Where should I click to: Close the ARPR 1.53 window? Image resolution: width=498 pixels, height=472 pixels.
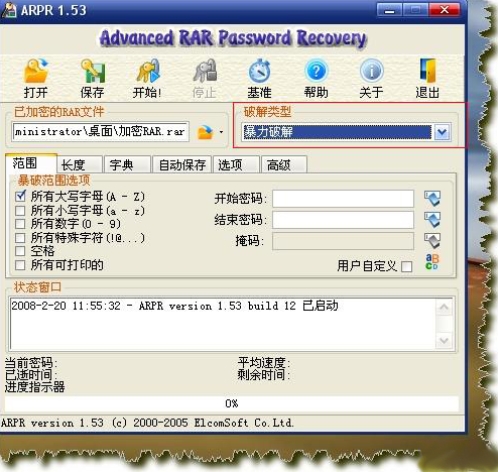pyautogui.click(x=445, y=10)
